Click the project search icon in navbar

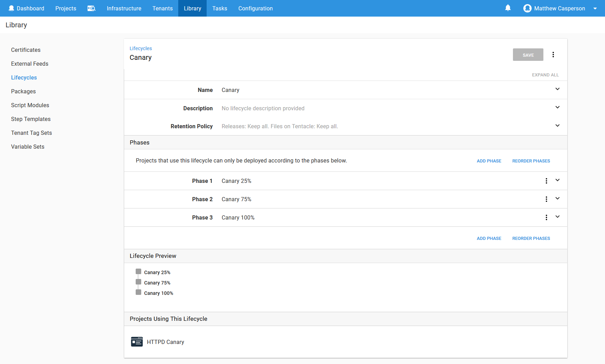[91, 8]
